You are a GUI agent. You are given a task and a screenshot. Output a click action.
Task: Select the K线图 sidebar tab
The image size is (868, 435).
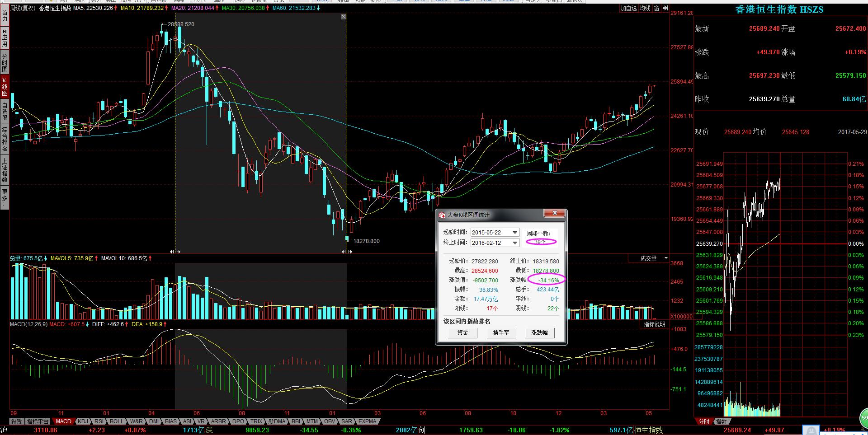coord(5,87)
